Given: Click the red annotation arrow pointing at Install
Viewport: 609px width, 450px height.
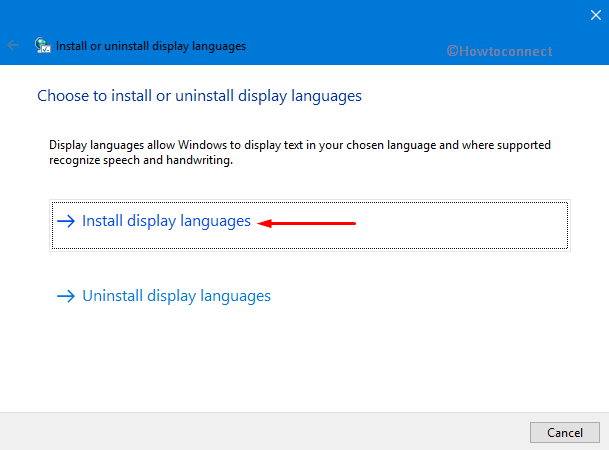Looking at the screenshot, I should (306, 223).
